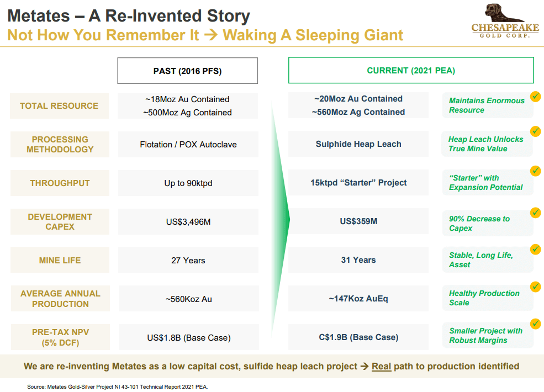Click the ~500Moz Ag Contained value
The width and height of the screenshot is (544, 392).
[187, 113]
